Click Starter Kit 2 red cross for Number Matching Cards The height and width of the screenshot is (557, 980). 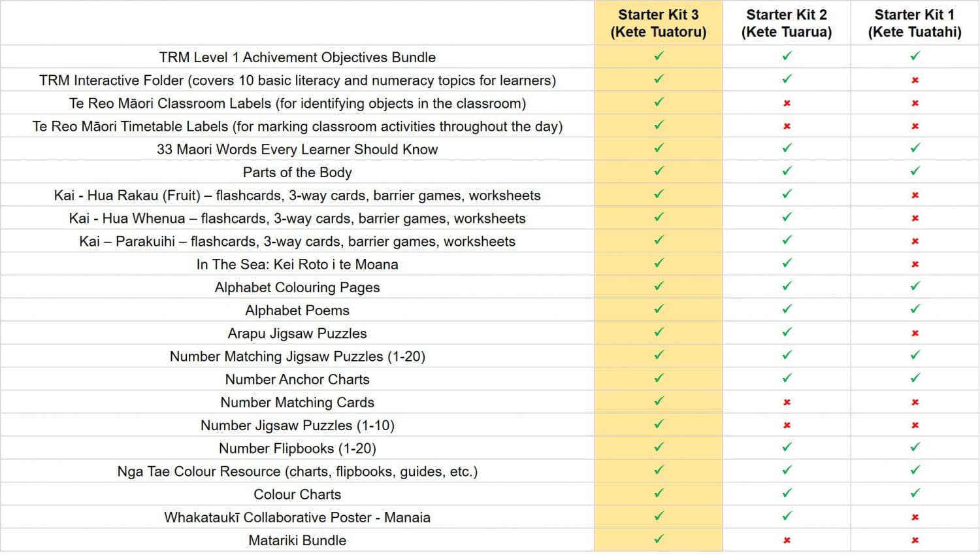point(787,403)
